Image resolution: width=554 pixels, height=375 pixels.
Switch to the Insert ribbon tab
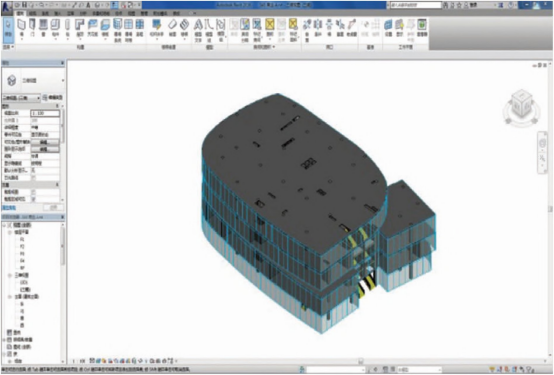click(x=58, y=13)
